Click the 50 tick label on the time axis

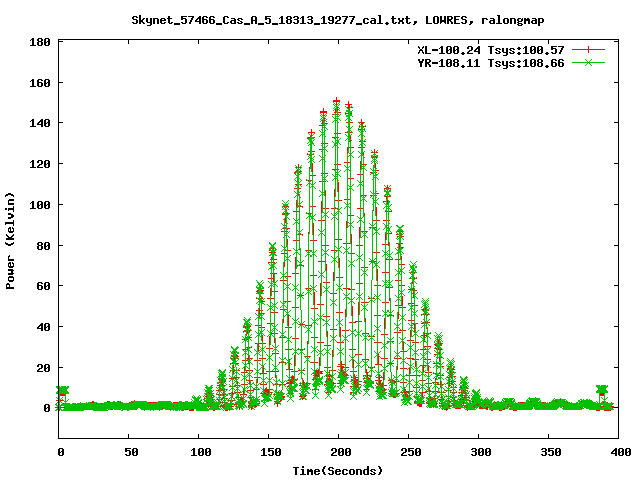pos(131,452)
